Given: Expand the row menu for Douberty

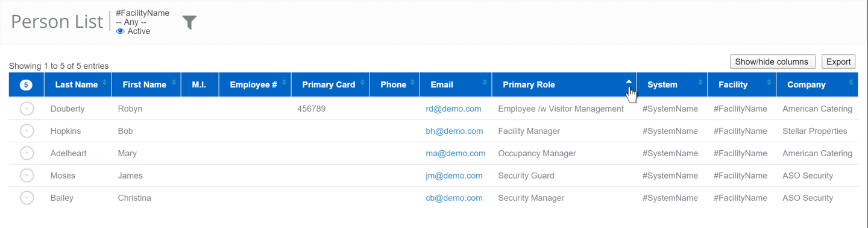Looking at the screenshot, I should 27,109.
